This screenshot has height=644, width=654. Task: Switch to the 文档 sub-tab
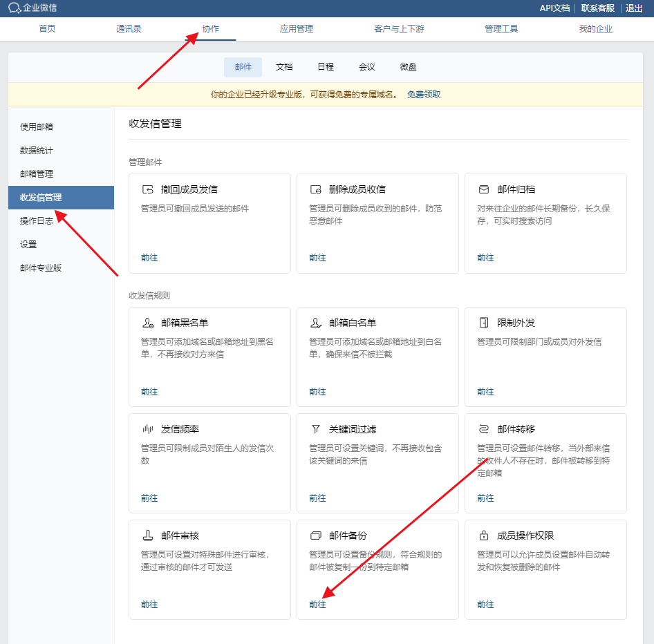pyautogui.click(x=284, y=67)
